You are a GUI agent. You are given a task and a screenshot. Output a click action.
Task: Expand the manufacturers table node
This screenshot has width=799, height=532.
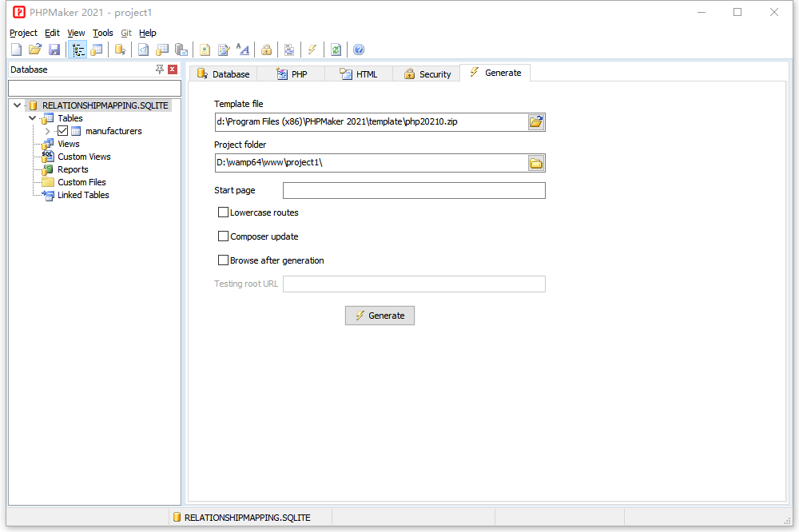[47, 131]
